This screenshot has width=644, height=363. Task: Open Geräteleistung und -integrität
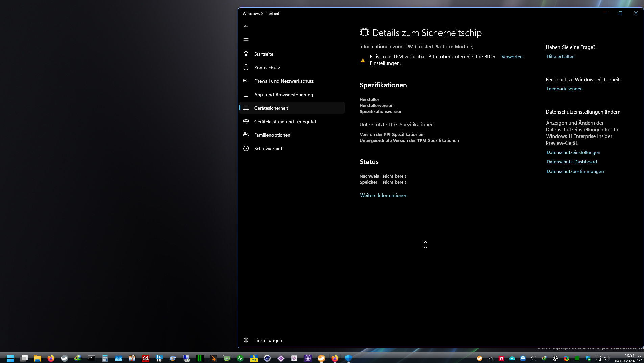coord(292,122)
